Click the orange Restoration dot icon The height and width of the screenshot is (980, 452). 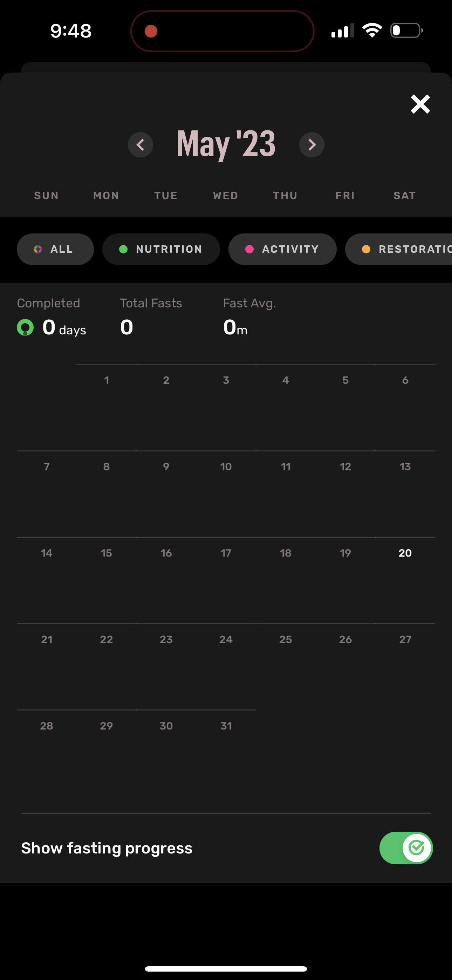pos(367,249)
